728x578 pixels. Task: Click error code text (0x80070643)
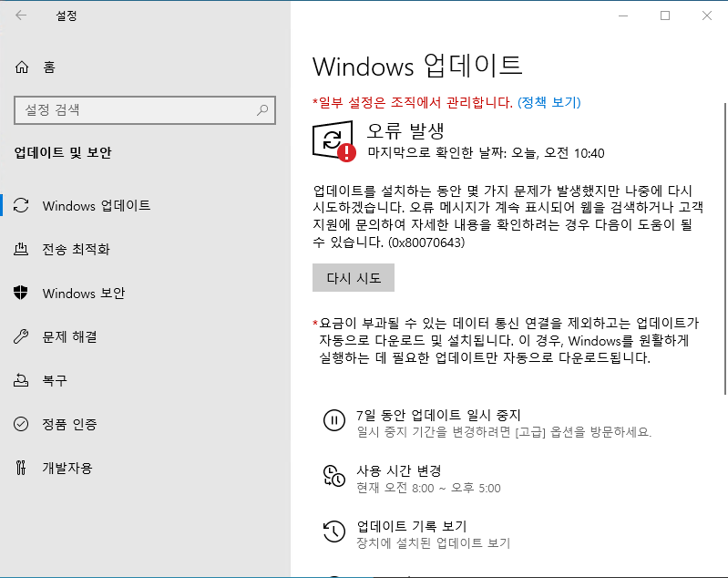point(426,243)
